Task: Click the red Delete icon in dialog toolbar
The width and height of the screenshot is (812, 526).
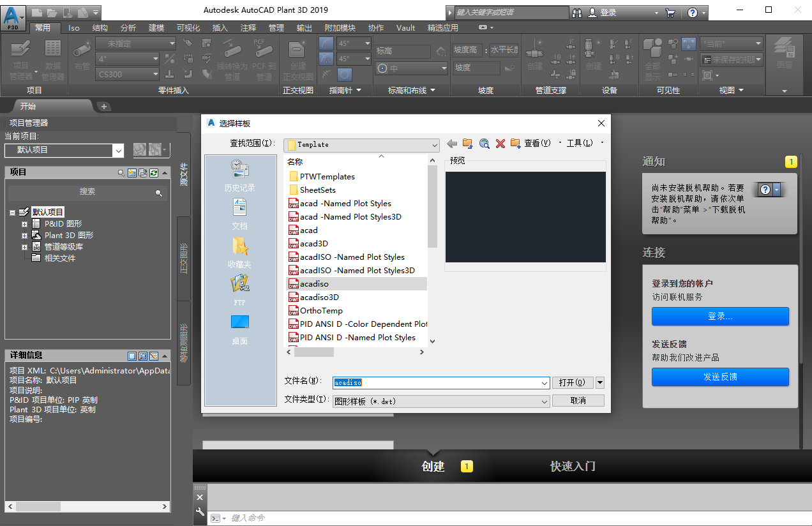Action: pos(500,144)
